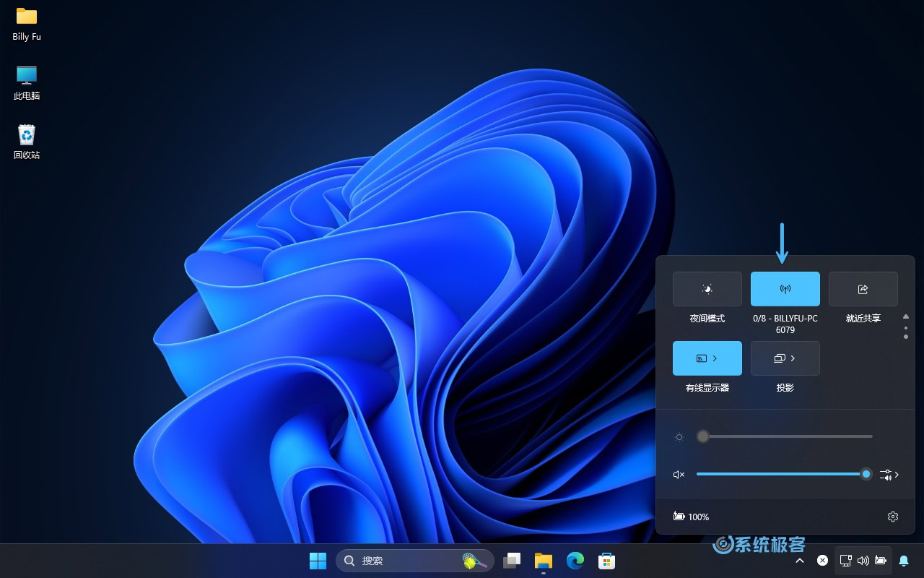Open notifications bell icon
This screenshot has height=578, width=924.
tap(904, 561)
